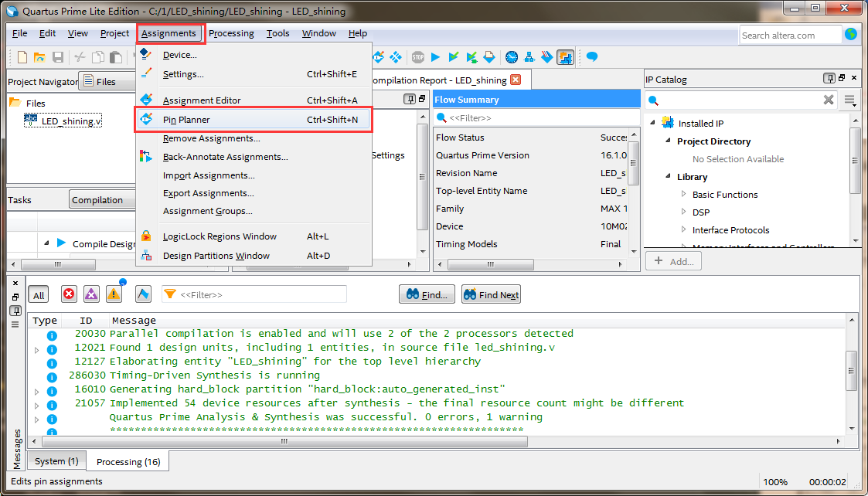Toggle the purple critical warning filter
The height and width of the screenshot is (496, 868).
pyautogui.click(x=91, y=294)
